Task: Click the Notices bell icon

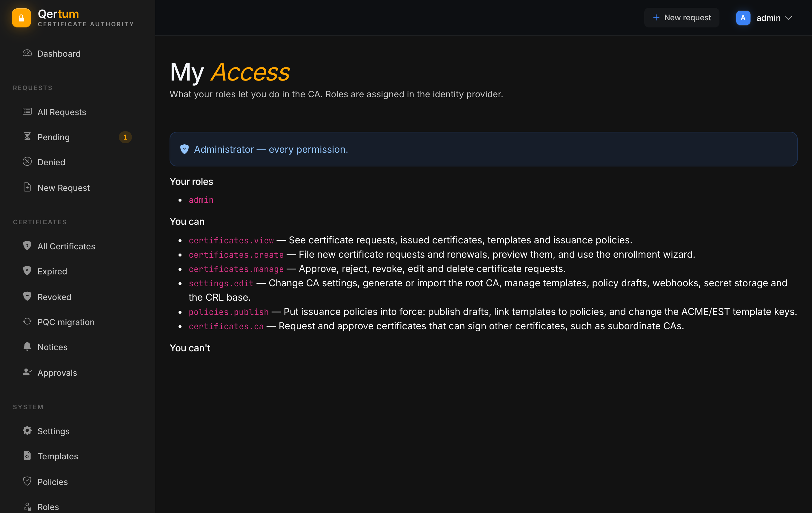Action: point(27,347)
